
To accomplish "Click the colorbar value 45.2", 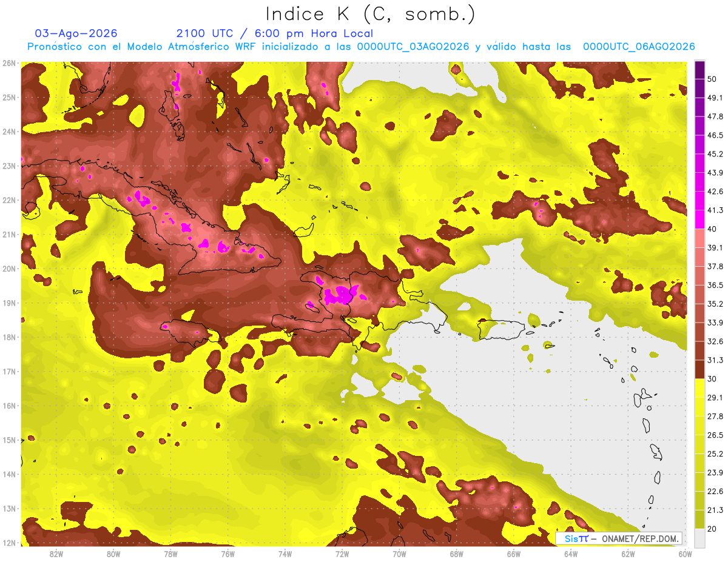I will pyautogui.click(x=715, y=154).
